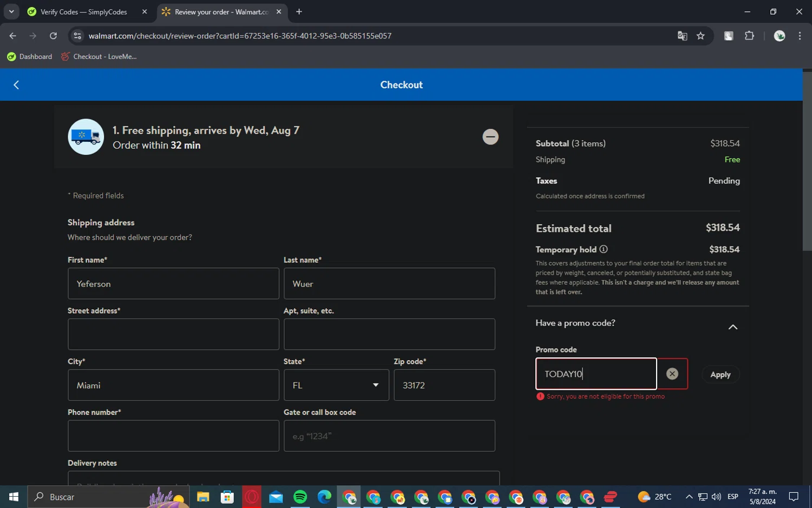Screen dimensions: 812x508
Task: Open the volume control in system tray
Action: click(x=716, y=497)
